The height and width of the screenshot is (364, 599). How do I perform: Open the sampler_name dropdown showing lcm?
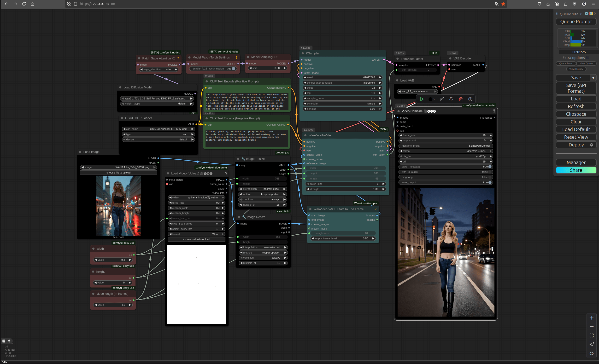[342, 98]
